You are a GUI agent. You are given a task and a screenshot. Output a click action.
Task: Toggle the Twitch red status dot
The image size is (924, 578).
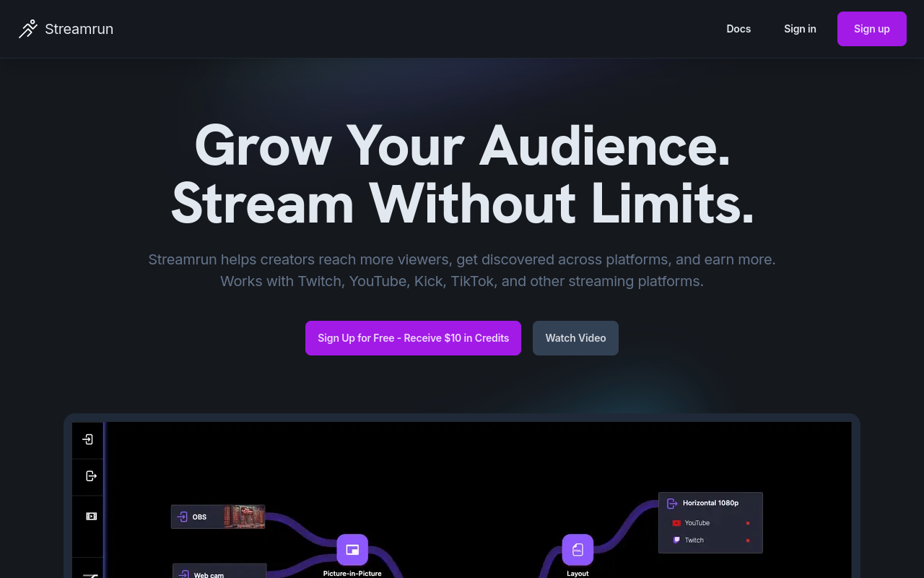point(748,540)
